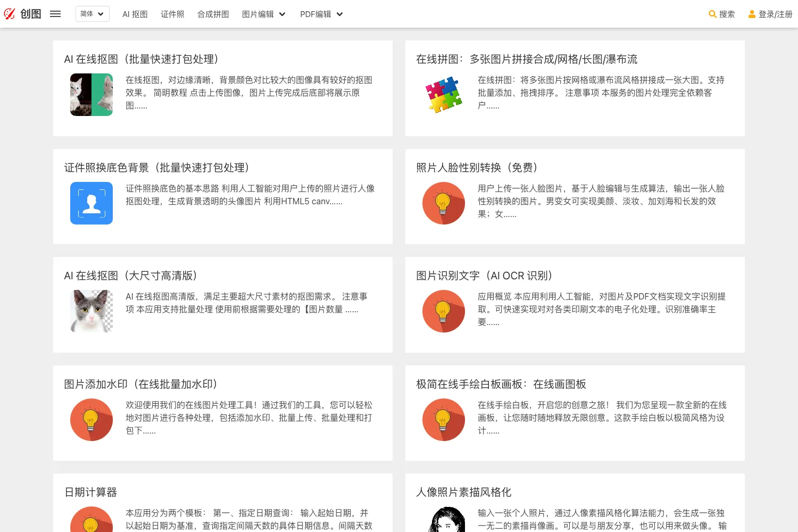
Task: Click the puzzle pieces icon for 在线拼图
Action: 444,95
